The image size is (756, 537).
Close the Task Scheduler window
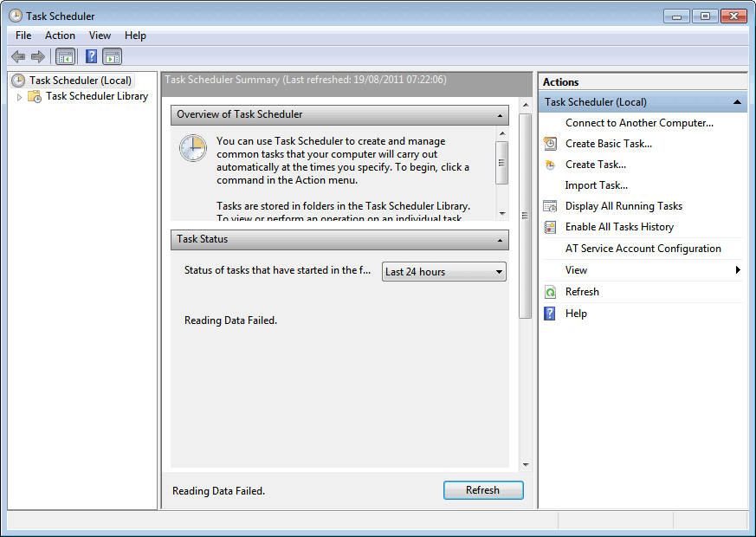733,16
